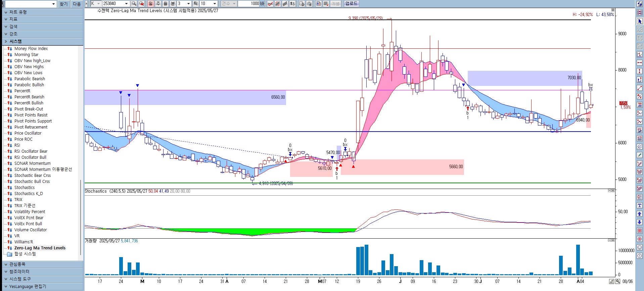Viewport: 644px width, 291px height.
Task: Select the arrow pointer tool in right toolbar
Action: pyautogui.click(x=640, y=21)
